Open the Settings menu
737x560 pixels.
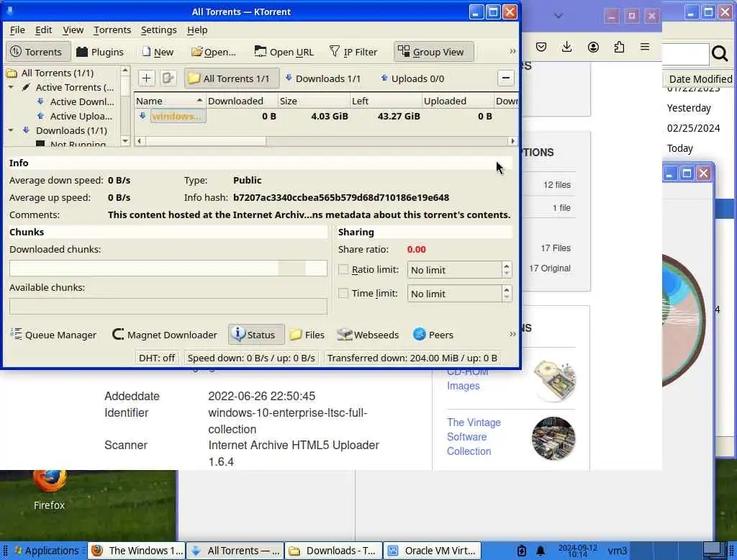click(158, 30)
